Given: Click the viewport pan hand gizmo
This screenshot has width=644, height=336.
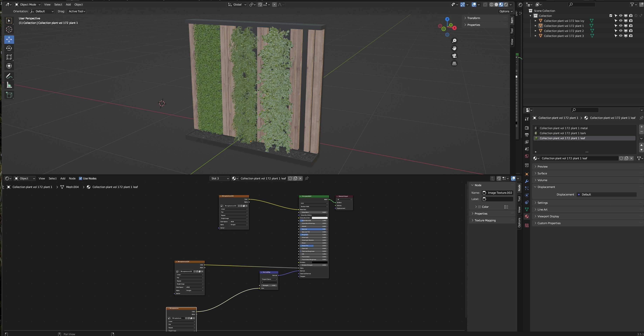Looking at the screenshot, I should (x=454, y=48).
